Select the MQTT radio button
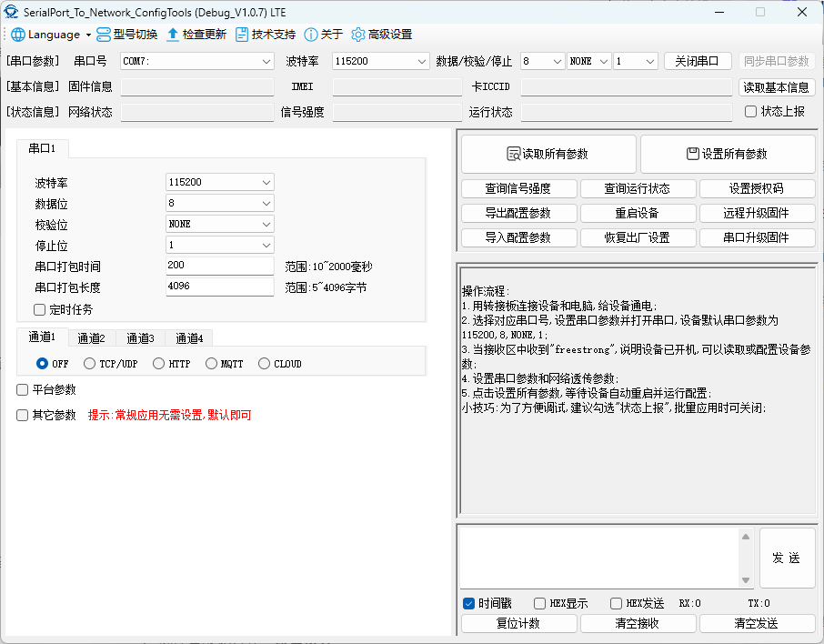The height and width of the screenshot is (644, 824). (x=211, y=363)
